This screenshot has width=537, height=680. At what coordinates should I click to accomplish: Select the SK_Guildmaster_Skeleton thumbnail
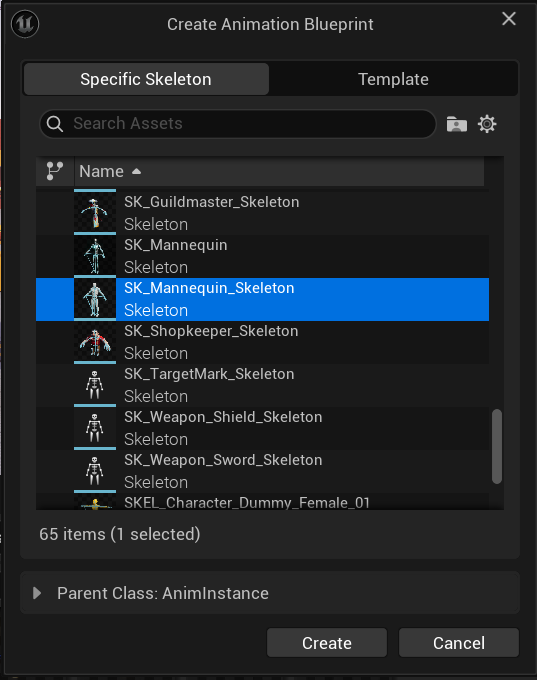tap(95, 212)
